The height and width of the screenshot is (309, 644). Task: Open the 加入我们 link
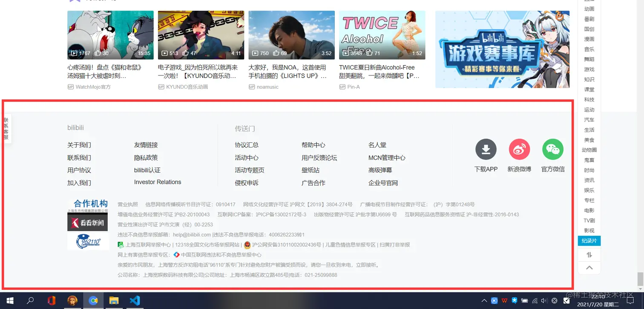click(x=79, y=183)
